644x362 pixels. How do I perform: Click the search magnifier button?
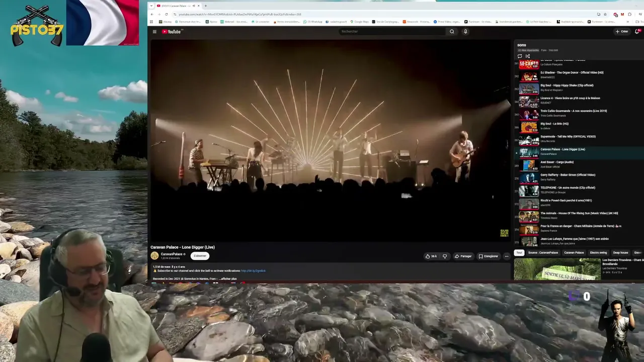point(452,32)
